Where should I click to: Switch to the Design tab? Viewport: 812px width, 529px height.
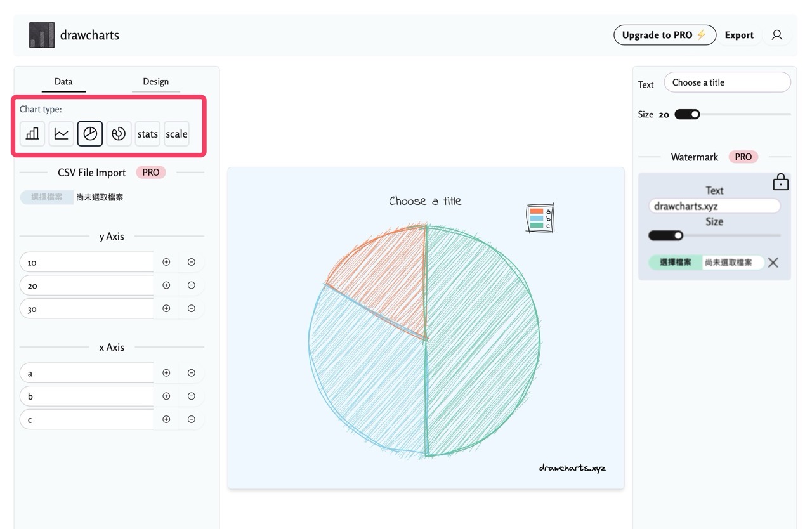click(155, 81)
